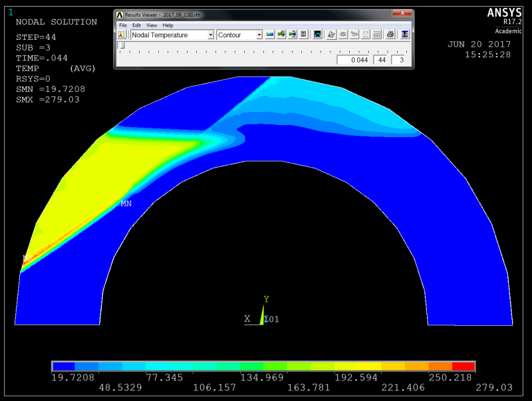Expand the Contour plot type dropdown
The image size is (532, 401).
(x=259, y=35)
